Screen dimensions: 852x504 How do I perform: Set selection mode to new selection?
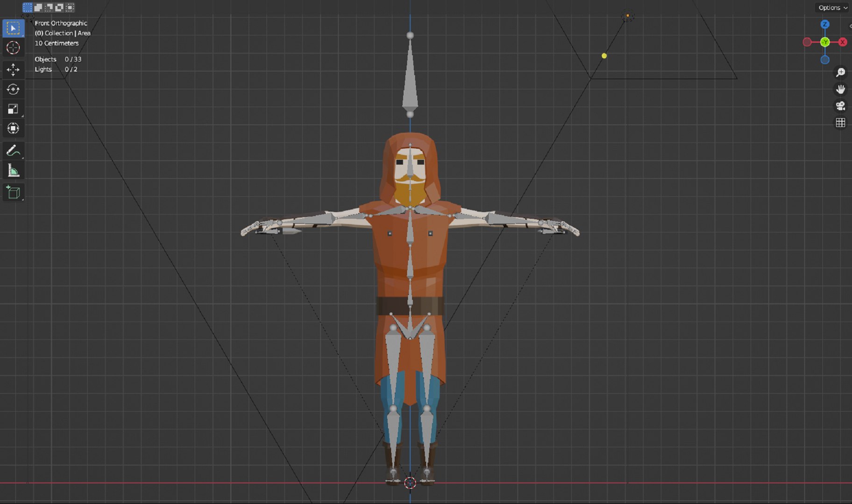(x=28, y=7)
